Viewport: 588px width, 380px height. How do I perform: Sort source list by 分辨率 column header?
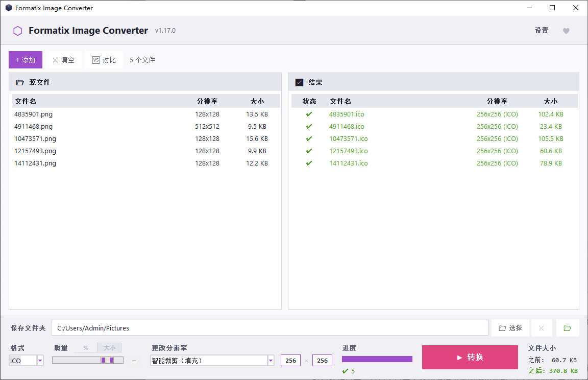click(207, 102)
